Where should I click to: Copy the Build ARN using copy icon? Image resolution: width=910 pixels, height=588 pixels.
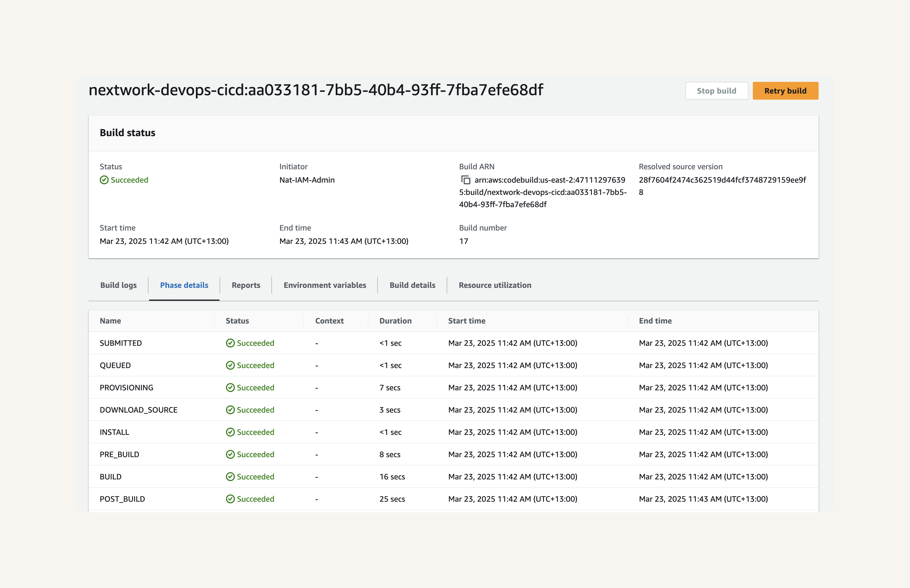(x=465, y=180)
